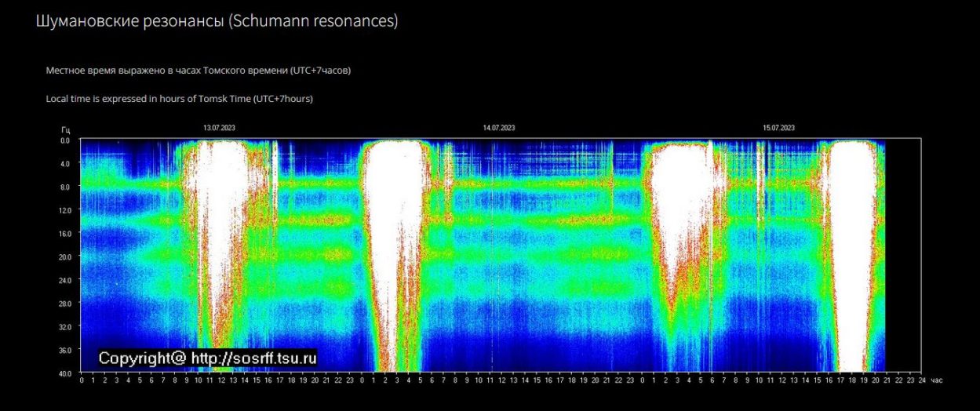Click the 'час' time axis unit label
Viewport: 980px width, 411px height.
pos(936,380)
